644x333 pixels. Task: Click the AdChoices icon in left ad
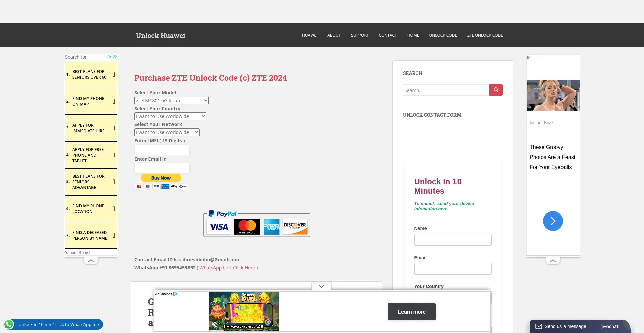pos(109,57)
